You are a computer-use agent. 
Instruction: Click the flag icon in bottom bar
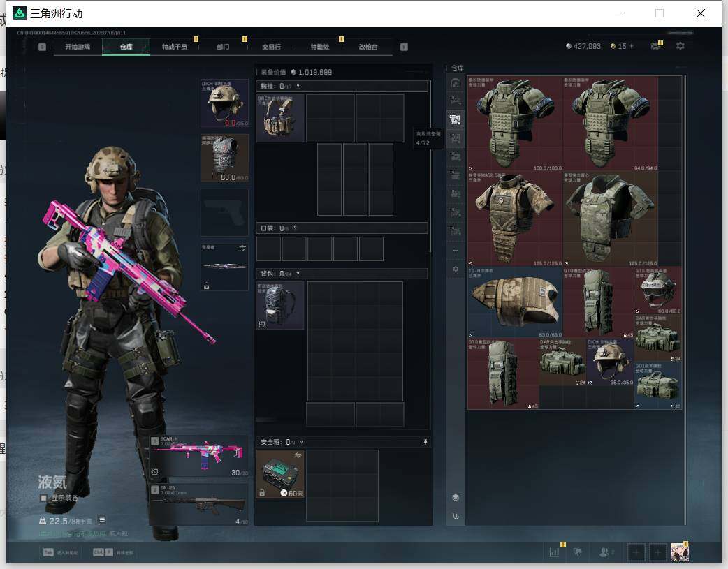(578, 552)
